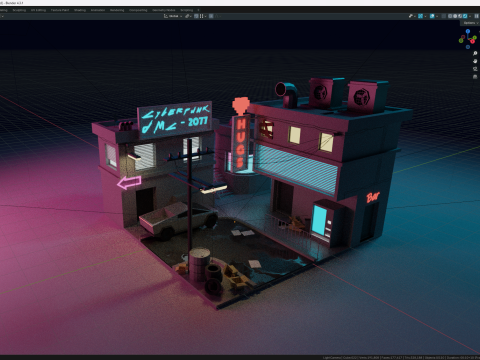Screen dimensions: 480x360
Task: Open the UV Editing workspace tab
Action: [38, 10]
